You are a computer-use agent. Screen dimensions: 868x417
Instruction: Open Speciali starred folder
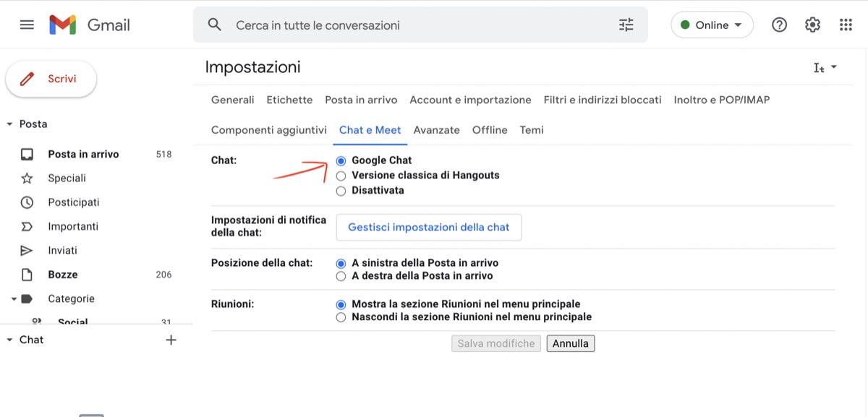pos(67,178)
